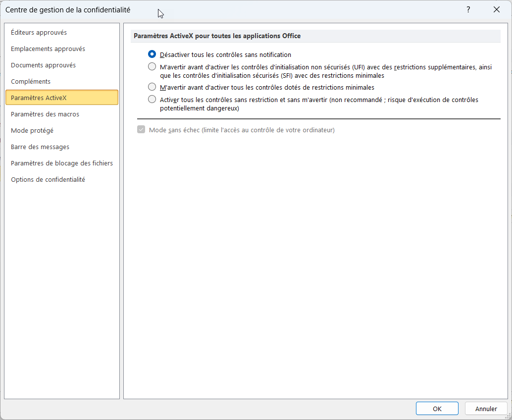Go to Documents approuvés
Viewport: 512px width, 420px height.
click(43, 65)
